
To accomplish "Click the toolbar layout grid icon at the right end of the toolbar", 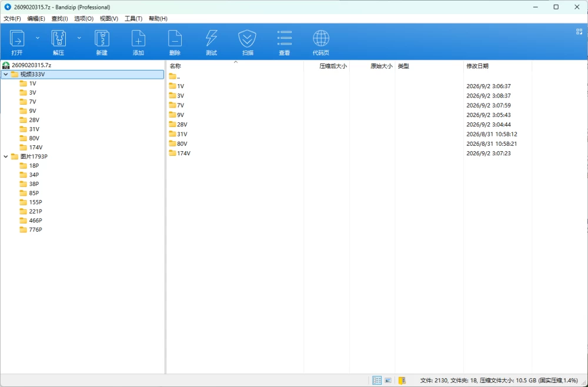I will (x=579, y=32).
